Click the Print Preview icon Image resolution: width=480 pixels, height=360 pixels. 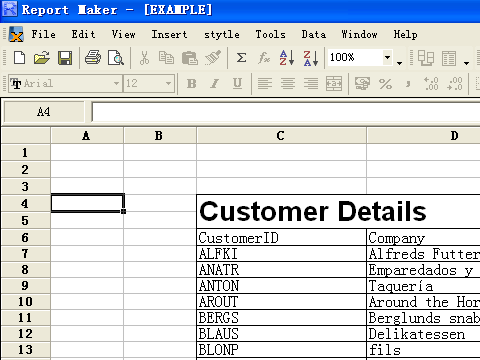(x=116, y=58)
